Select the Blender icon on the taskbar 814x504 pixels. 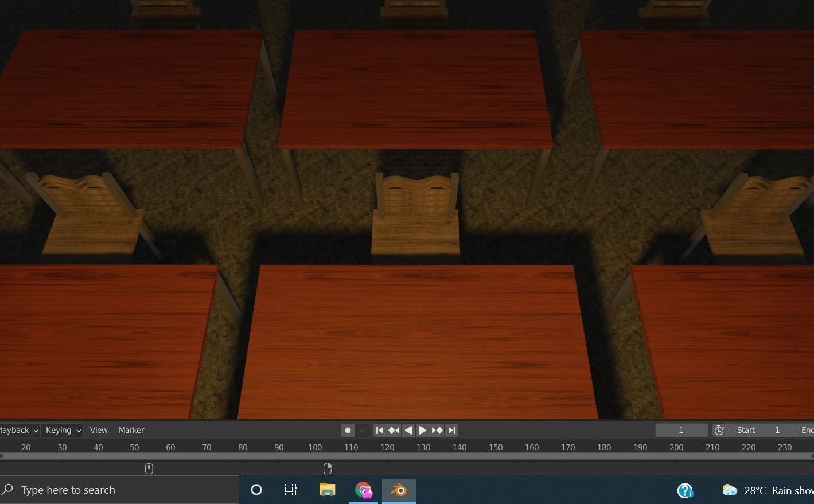pyautogui.click(x=398, y=490)
